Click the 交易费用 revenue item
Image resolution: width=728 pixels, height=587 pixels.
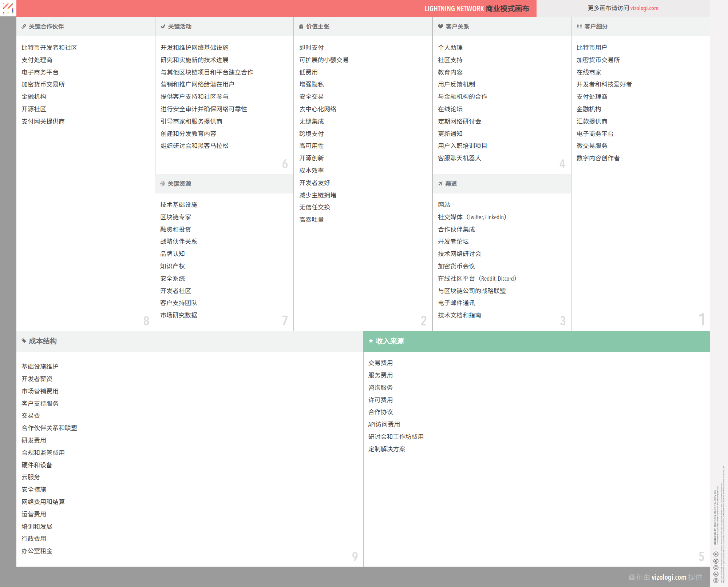click(380, 363)
